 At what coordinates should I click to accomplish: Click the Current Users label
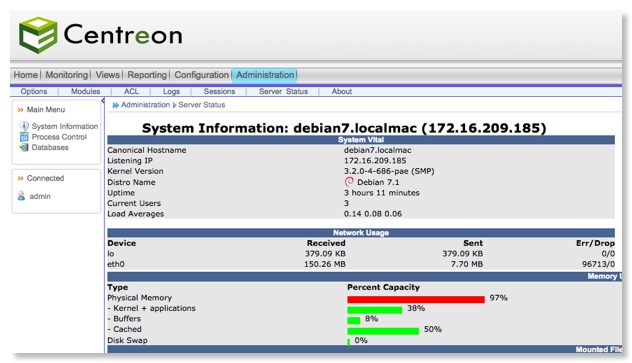134,203
